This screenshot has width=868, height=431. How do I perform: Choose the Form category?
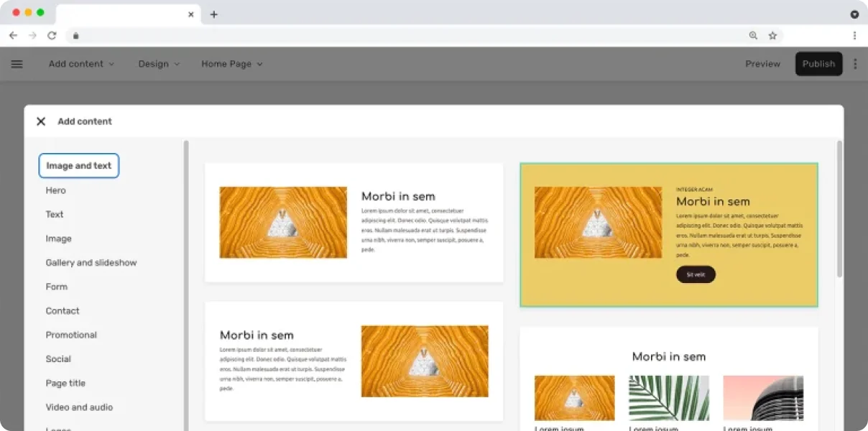click(57, 287)
